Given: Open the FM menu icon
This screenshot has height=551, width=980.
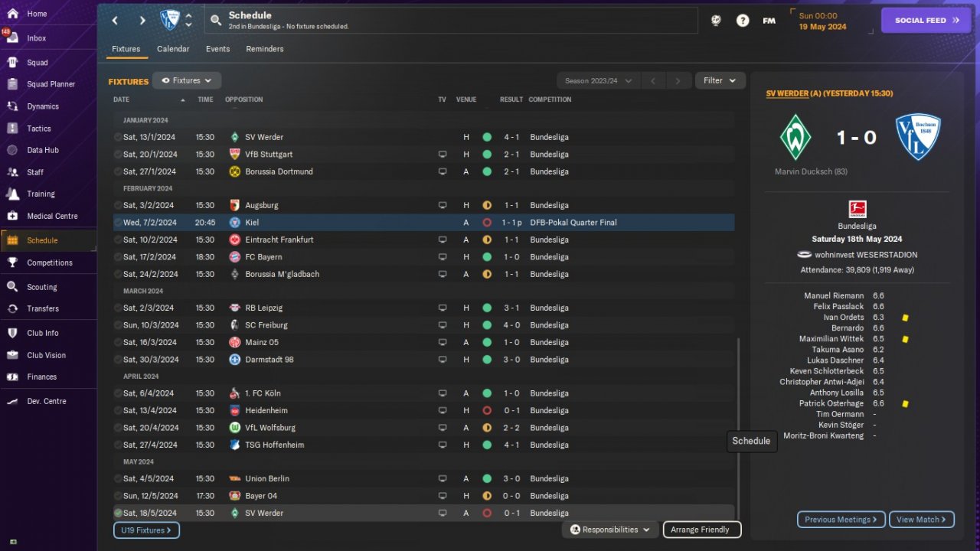Looking at the screenshot, I should click(x=769, y=21).
